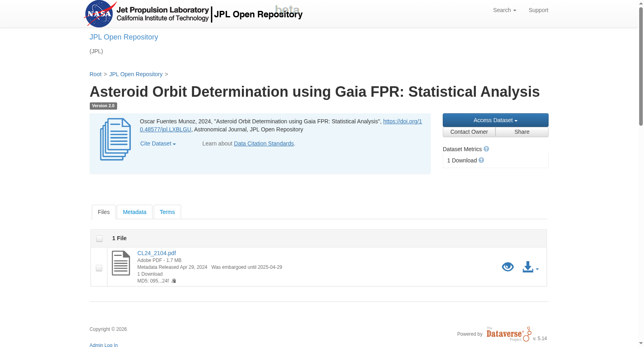Switch to the Files tab

(104, 212)
